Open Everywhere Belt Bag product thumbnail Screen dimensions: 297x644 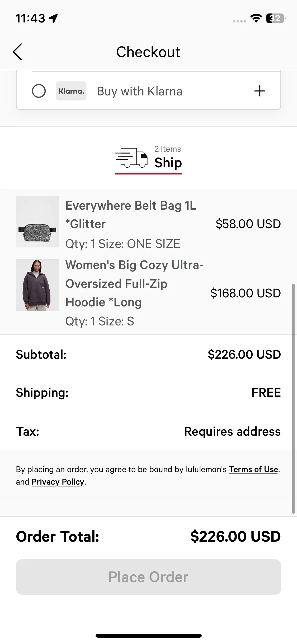[37, 222]
